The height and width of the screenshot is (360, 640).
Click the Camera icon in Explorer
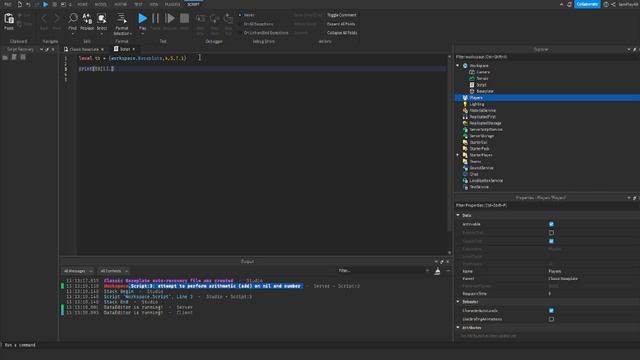click(x=472, y=72)
